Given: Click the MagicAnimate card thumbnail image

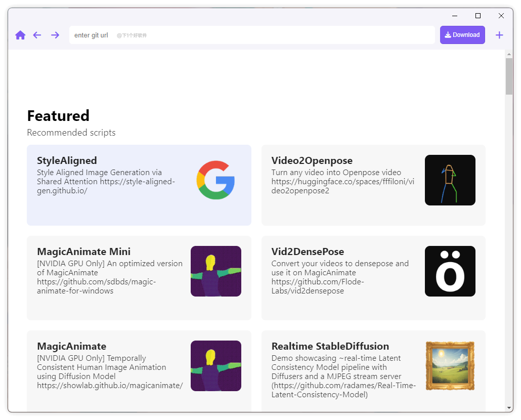Looking at the screenshot, I should pyautogui.click(x=215, y=366).
